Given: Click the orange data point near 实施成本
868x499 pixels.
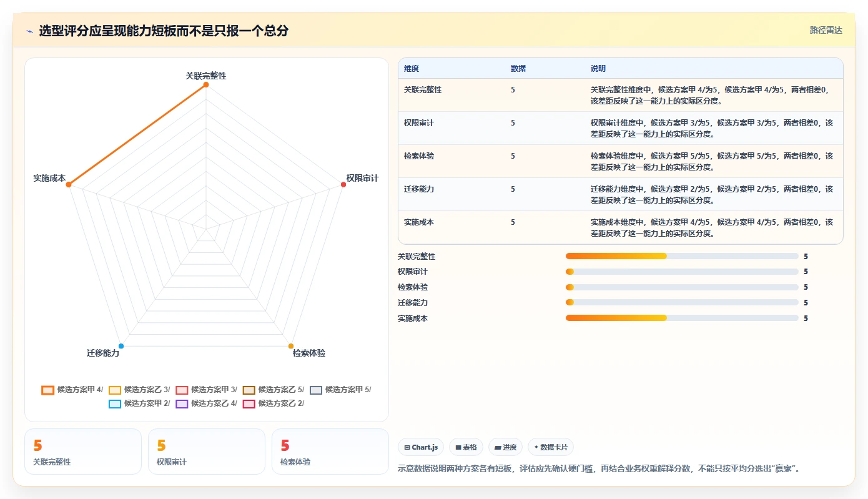Looking at the screenshot, I should pyautogui.click(x=69, y=184).
